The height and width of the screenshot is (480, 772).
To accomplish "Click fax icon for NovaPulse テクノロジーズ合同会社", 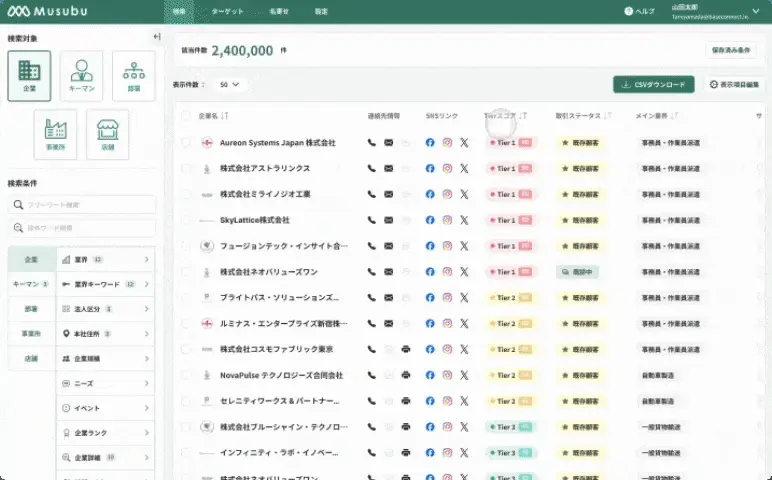I will coord(406,375).
